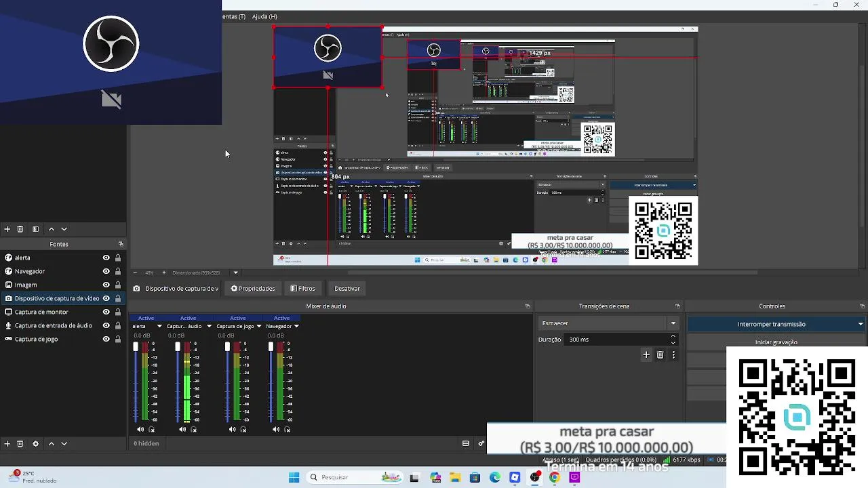Open source properties gear in the Fontes toolbar

tap(35, 443)
